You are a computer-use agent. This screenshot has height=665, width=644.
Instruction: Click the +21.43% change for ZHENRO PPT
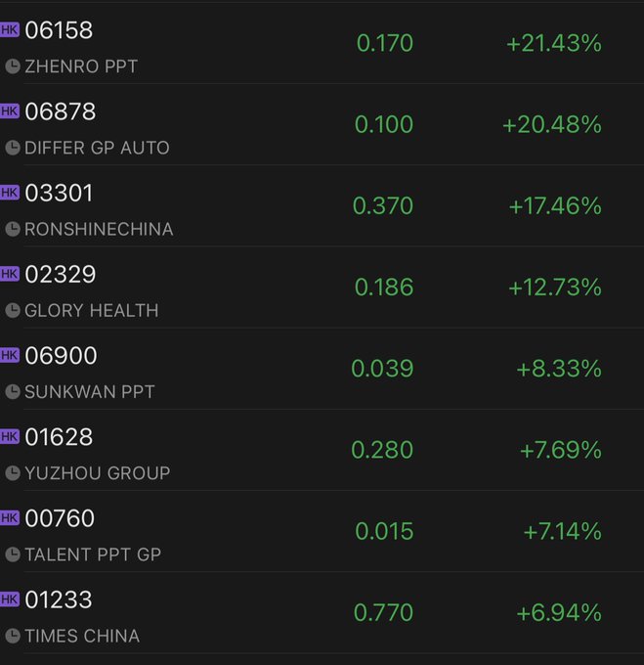pyautogui.click(x=553, y=43)
